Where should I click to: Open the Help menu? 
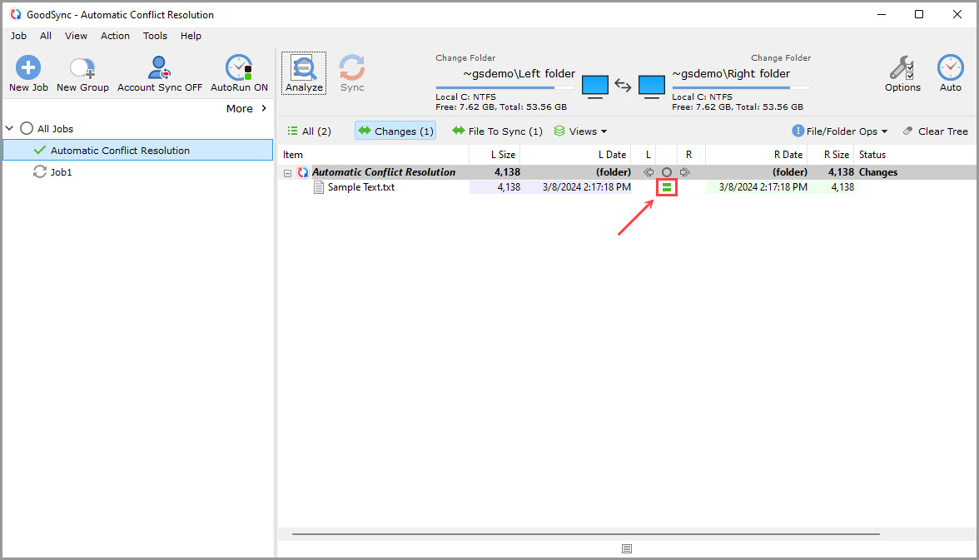pos(191,36)
